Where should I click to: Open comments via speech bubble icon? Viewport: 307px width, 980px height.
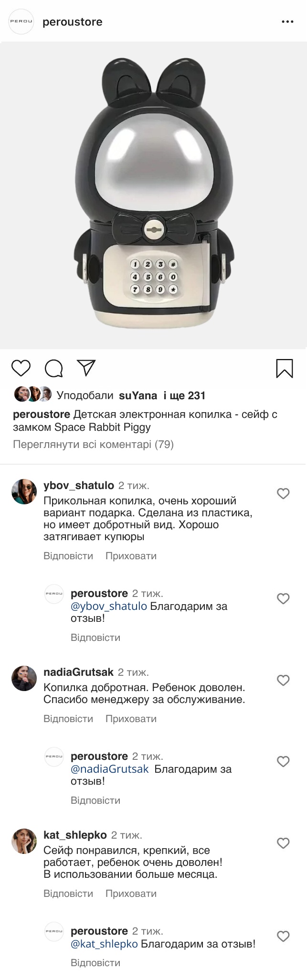click(54, 368)
